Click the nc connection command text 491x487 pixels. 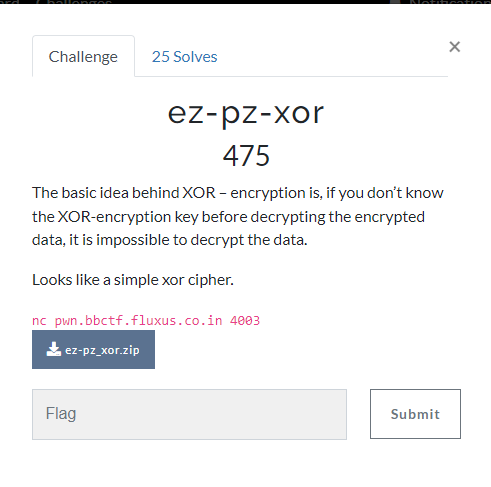[x=146, y=321]
